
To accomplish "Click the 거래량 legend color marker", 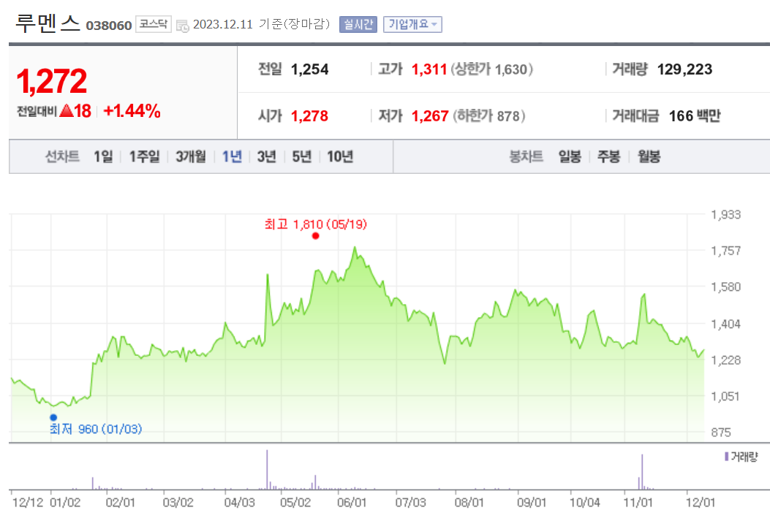I will pos(726,457).
